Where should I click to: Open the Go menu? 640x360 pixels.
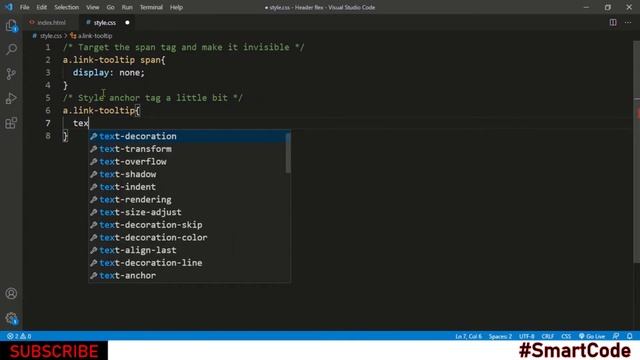point(111,7)
